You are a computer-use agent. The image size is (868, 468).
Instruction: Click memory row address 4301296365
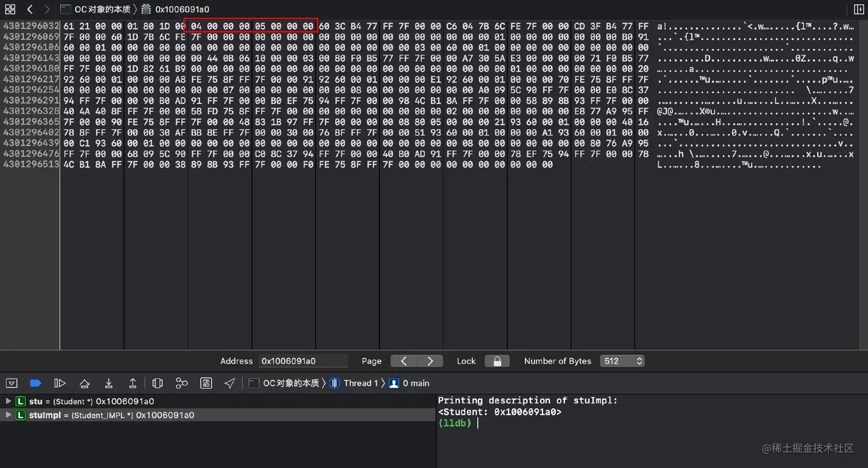click(x=31, y=122)
